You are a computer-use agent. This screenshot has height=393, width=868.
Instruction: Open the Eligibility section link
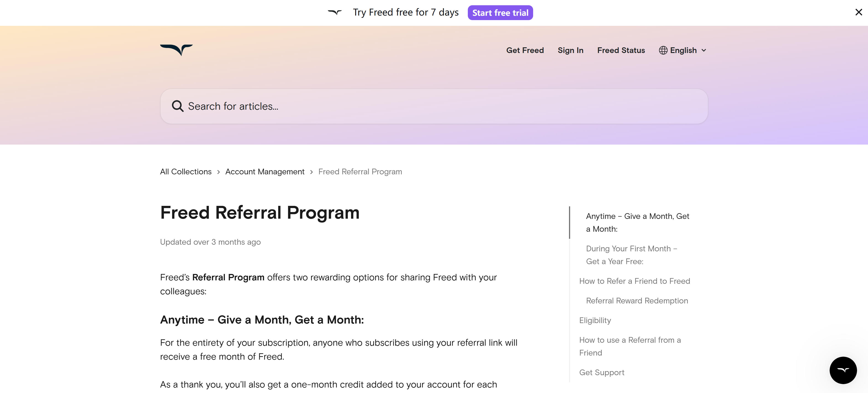click(595, 320)
